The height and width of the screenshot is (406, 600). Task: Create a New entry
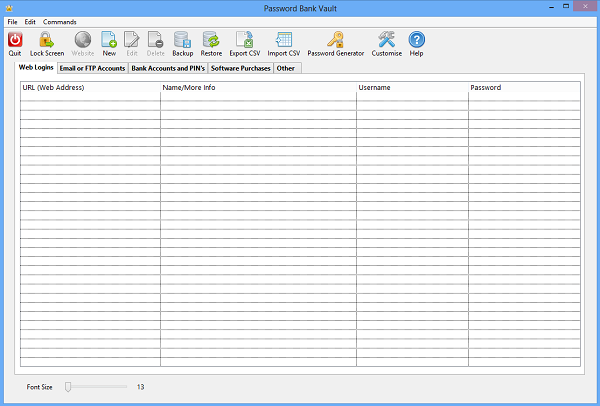click(109, 40)
